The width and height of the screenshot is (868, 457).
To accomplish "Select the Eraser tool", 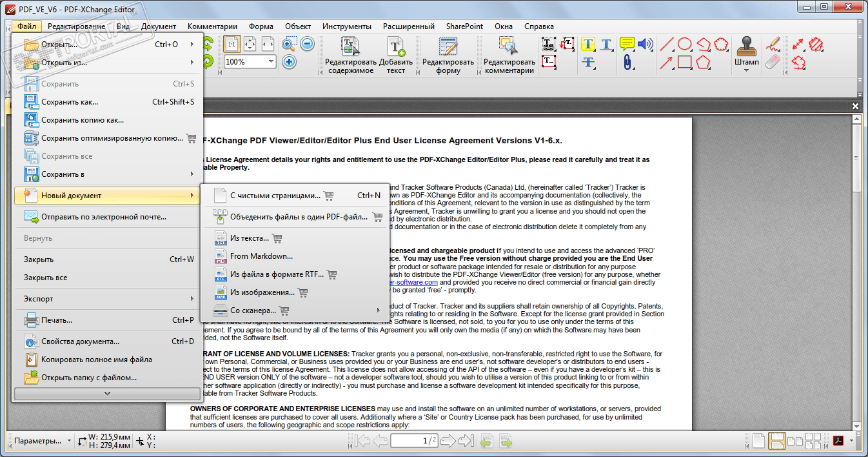I will (x=773, y=62).
